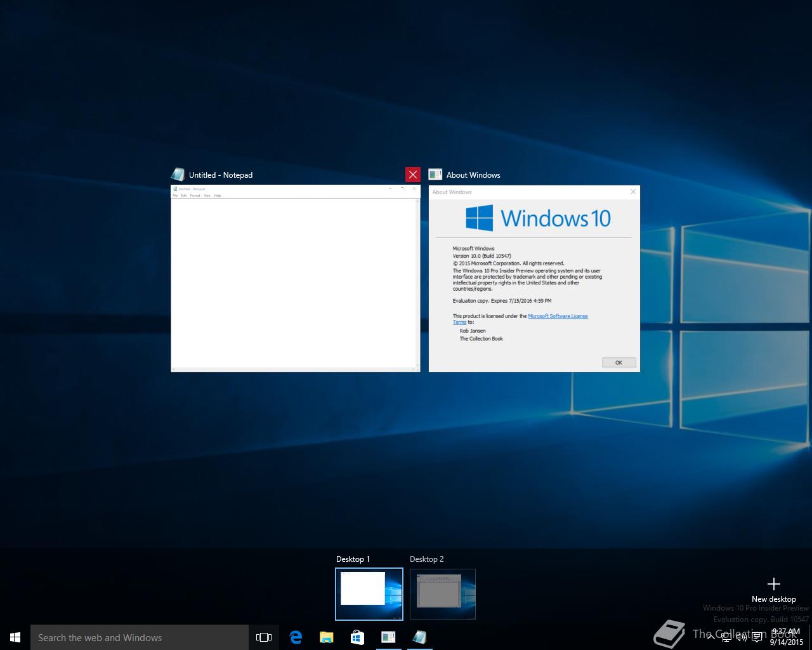
Task: Open File Explorer from taskbar
Action: pos(327,637)
